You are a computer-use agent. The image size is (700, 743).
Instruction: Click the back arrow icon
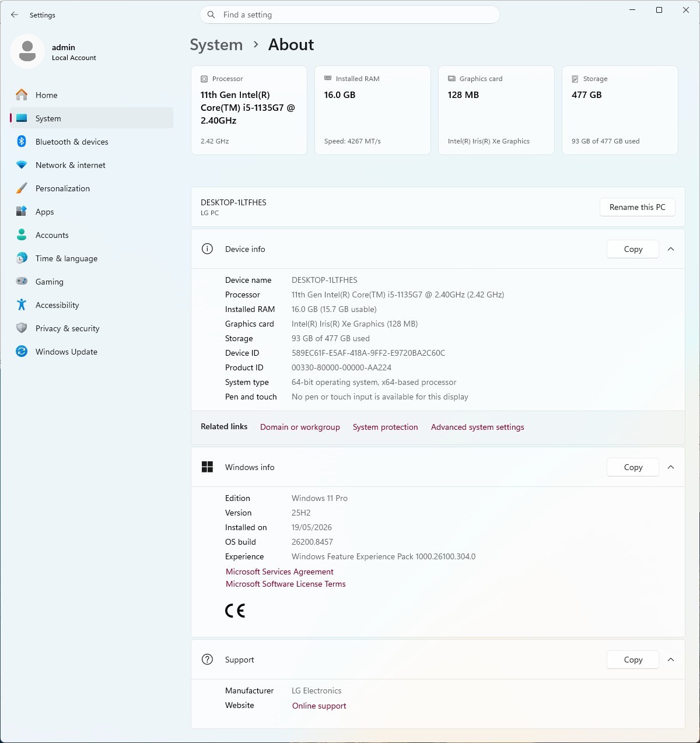click(15, 15)
